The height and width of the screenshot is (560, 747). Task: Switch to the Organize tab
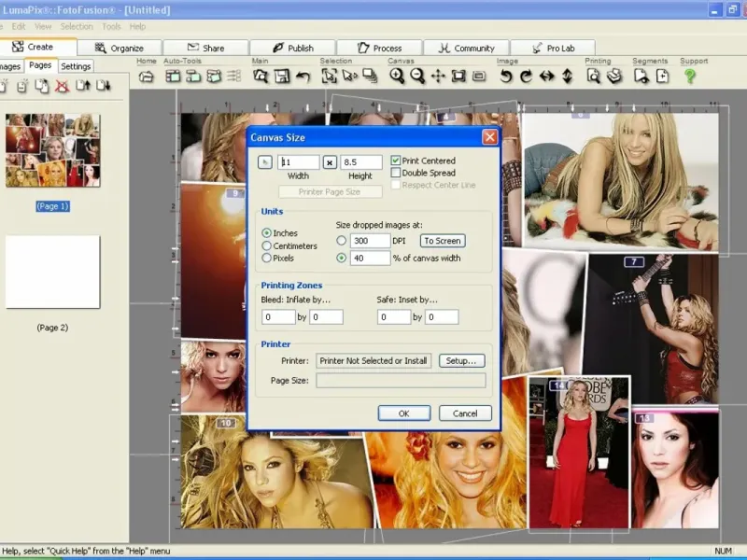pyautogui.click(x=120, y=48)
